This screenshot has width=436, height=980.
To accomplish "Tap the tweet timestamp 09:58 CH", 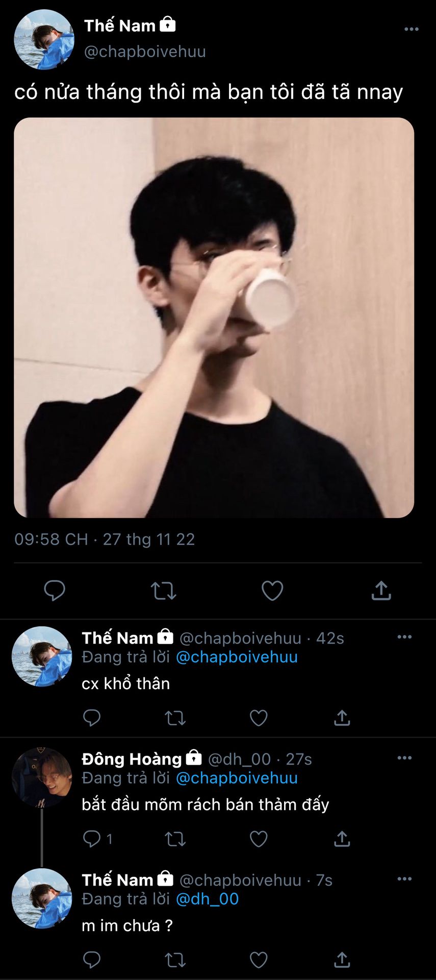I will click(51, 540).
